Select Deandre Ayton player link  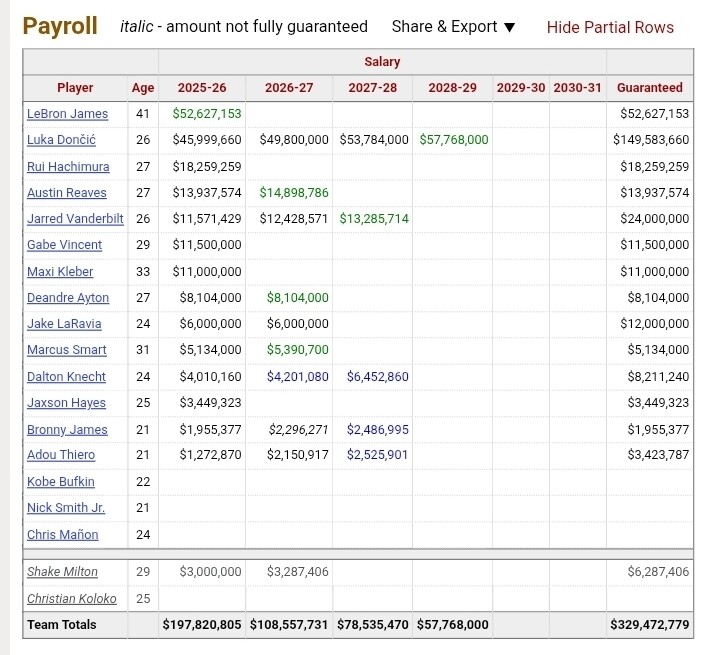pos(68,298)
